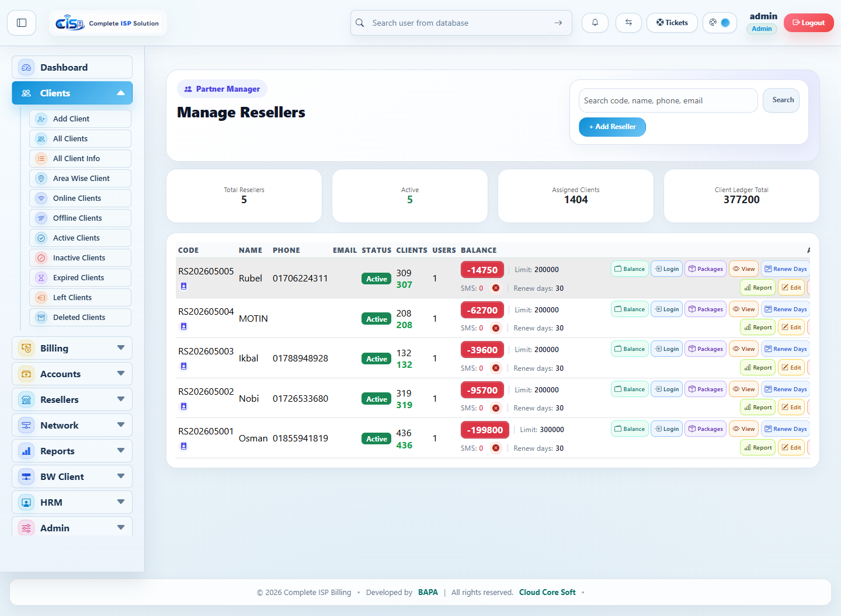
Task: Edit reseller Ikbal
Action: point(791,368)
